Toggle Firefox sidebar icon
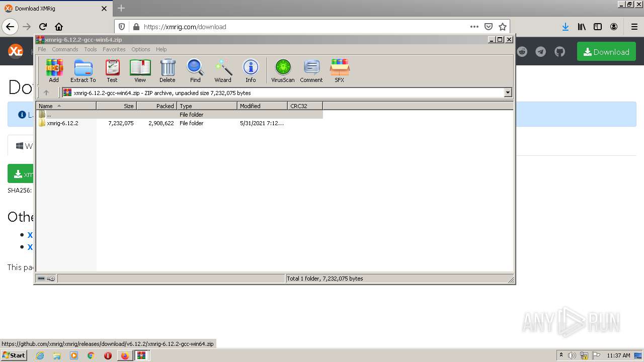644x362 pixels. coord(598,27)
